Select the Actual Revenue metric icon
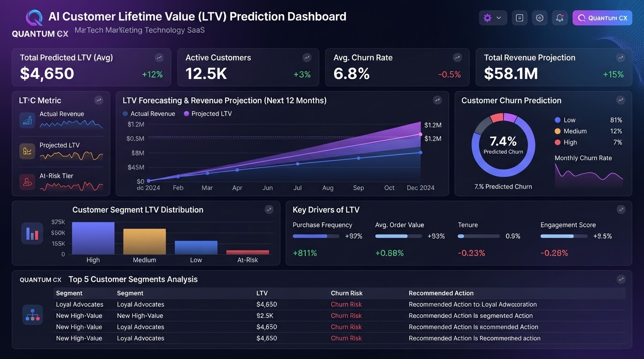Viewport: 644px width, 359px height. pyautogui.click(x=27, y=120)
